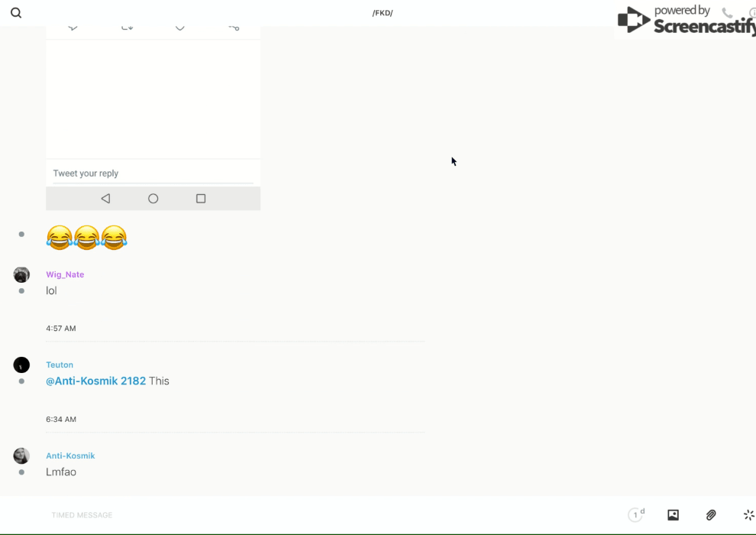Click Teuton's username link

point(60,365)
